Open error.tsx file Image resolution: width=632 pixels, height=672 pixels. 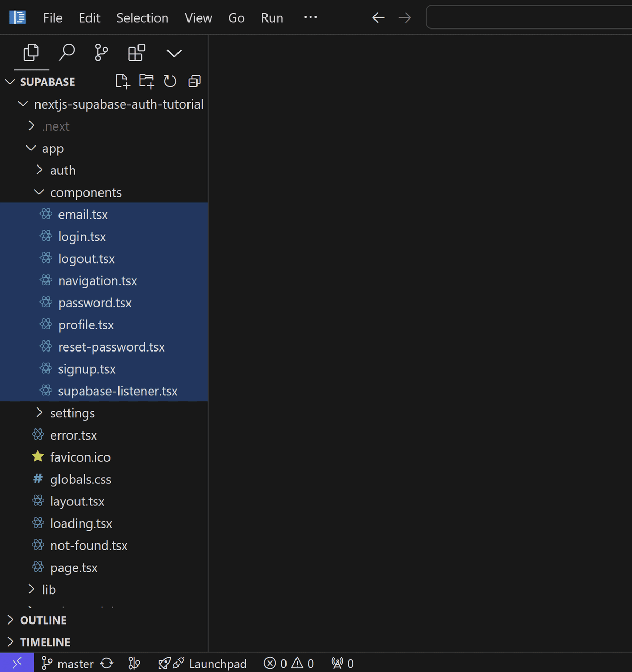click(104, 435)
